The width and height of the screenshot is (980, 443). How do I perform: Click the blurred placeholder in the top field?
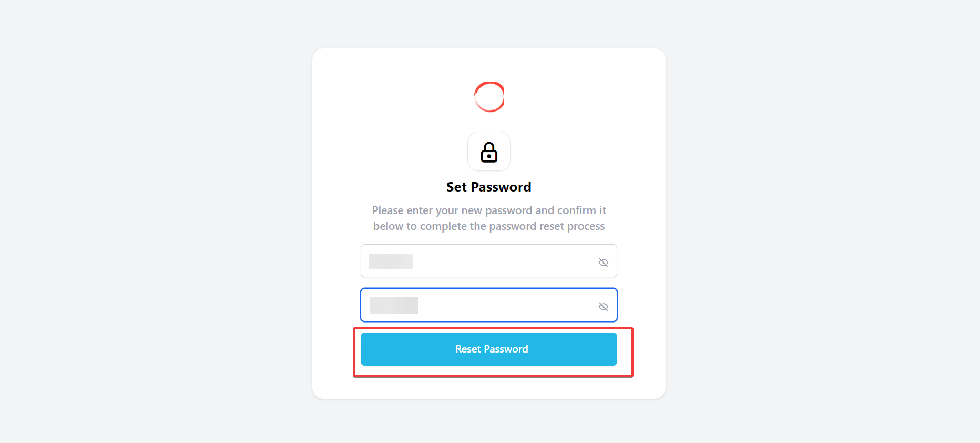[391, 261]
